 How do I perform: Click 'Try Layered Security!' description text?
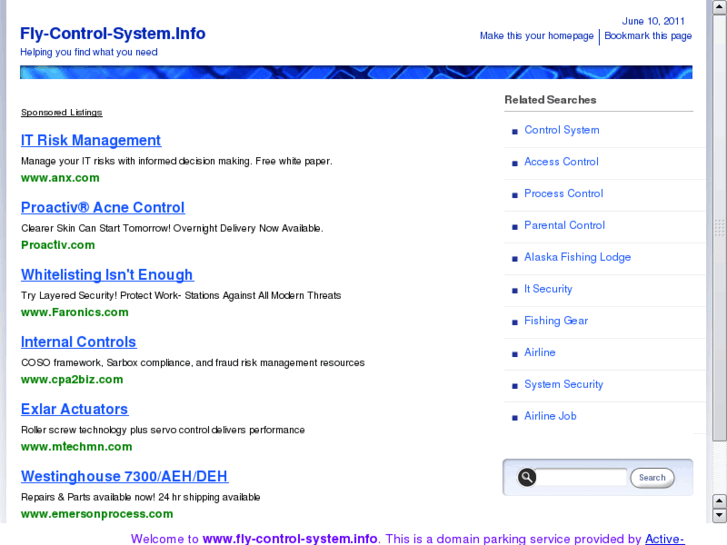[x=181, y=295]
